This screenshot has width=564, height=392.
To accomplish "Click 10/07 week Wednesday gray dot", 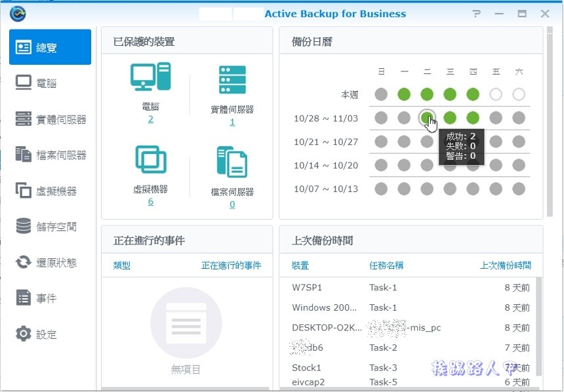I will tap(450, 188).
